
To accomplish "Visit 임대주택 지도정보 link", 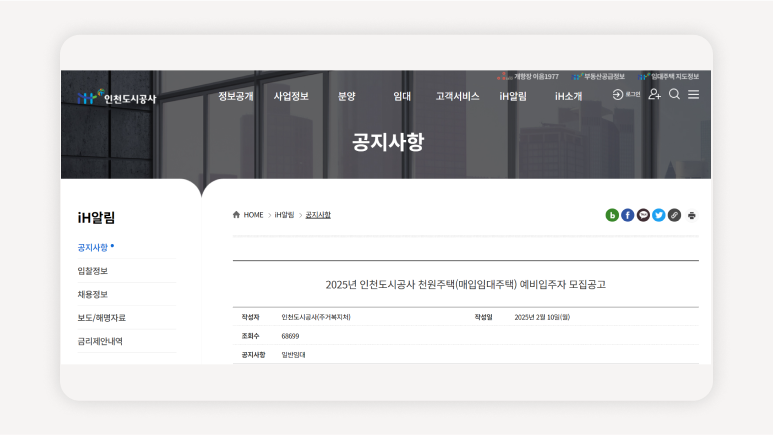I will (x=669, y=76).
